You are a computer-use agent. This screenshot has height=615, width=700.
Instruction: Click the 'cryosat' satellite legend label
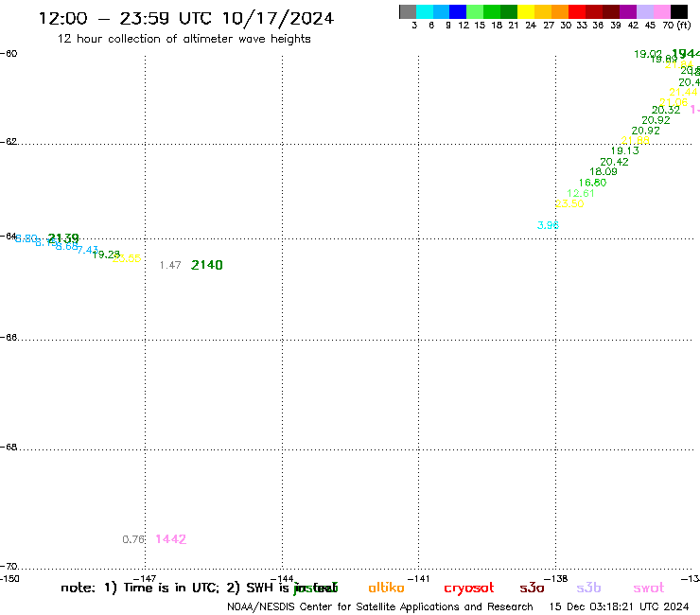469,589
